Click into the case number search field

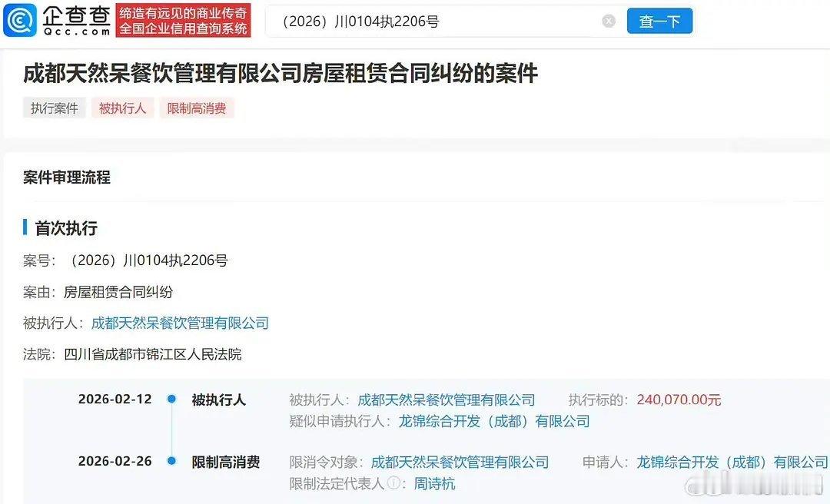click(x=434, y=22)
